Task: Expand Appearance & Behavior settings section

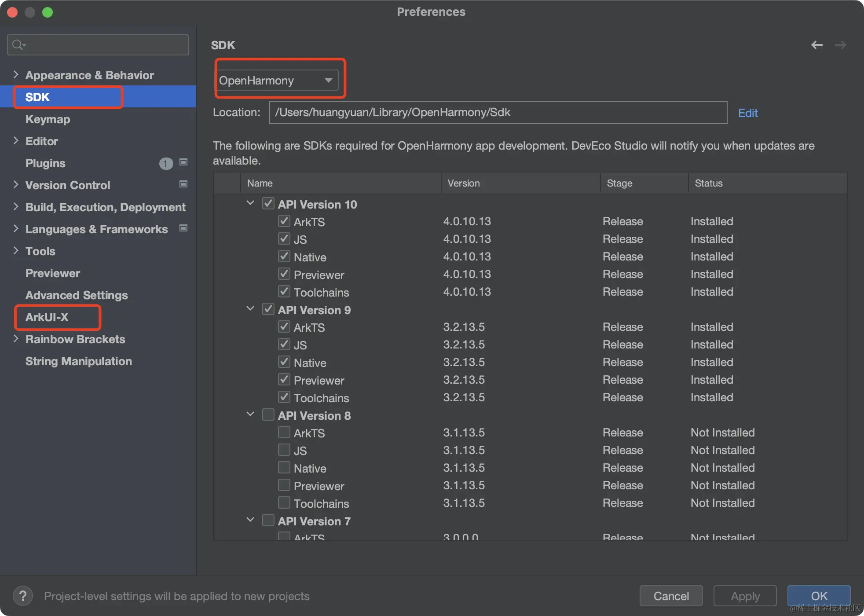Action: click(x=16, y=75)
